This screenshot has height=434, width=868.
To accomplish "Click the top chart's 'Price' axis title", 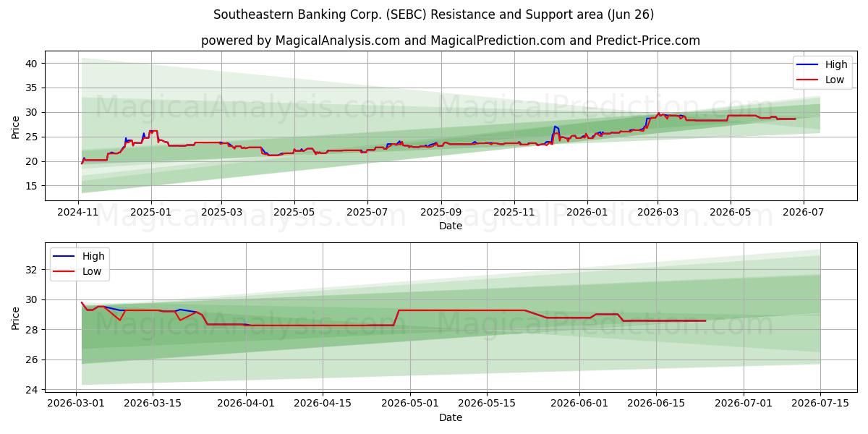I will [x=16, y=126].
